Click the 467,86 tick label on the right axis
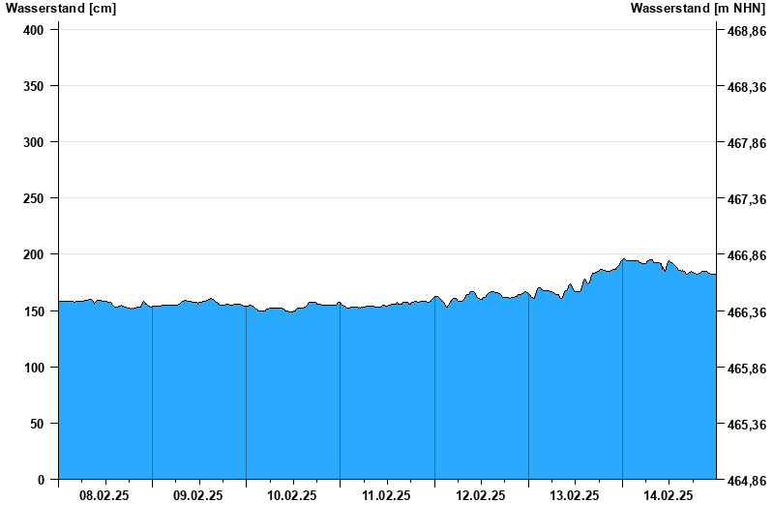 pos(746,143)
